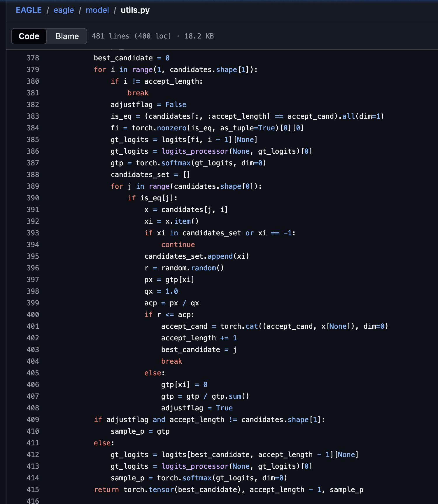Open the eagle folder breadcrumb link
This screenshot has height=504, width=438.
coord(64,10)
